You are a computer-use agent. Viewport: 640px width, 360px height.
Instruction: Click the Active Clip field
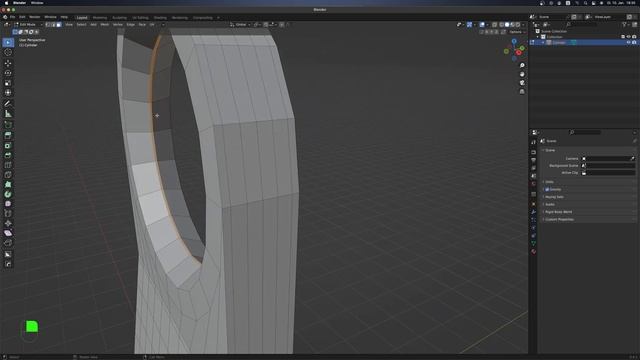pos(608,173)
